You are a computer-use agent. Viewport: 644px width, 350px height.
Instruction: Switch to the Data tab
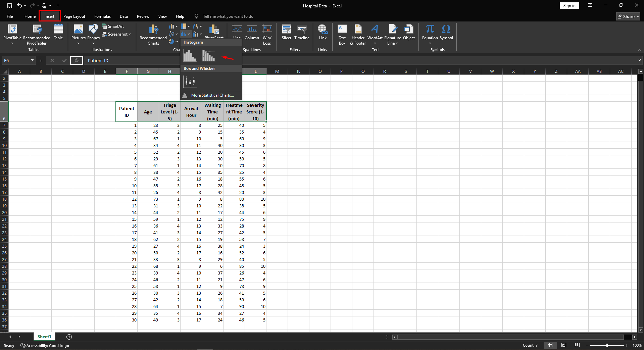click(124, 16)
